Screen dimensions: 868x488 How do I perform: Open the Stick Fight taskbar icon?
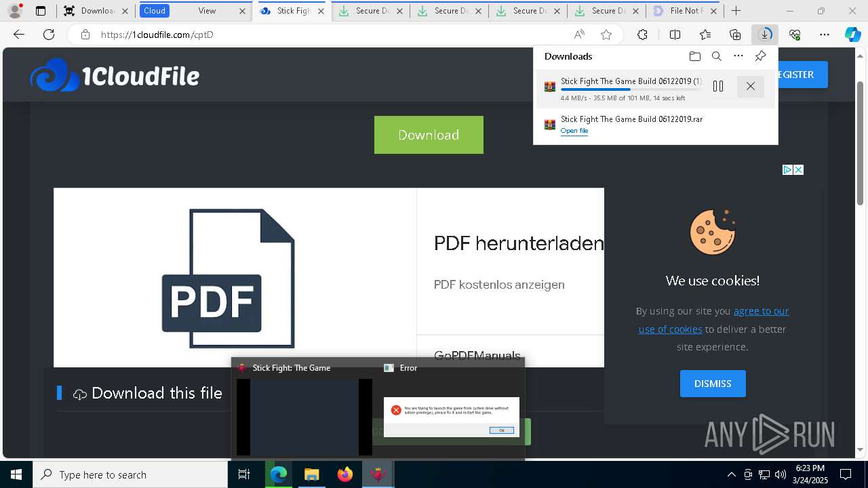point(378,474)
